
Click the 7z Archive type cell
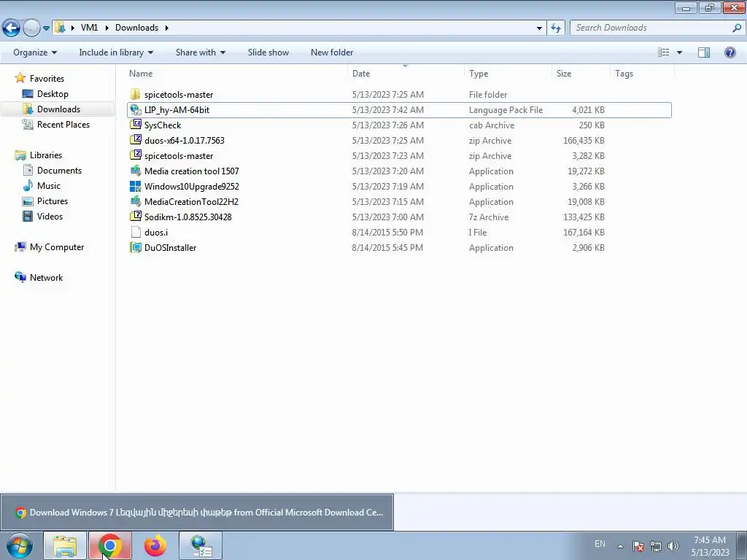pyautogui.click(x=489, y=217)
